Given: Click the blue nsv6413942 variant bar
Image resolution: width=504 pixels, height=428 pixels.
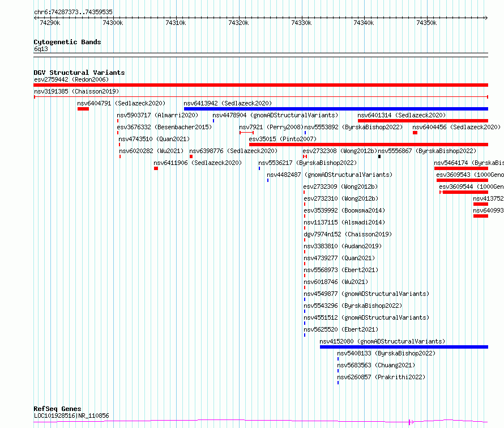Looking at the screenshot, I should pyautogui.click(x=336, y=109).
